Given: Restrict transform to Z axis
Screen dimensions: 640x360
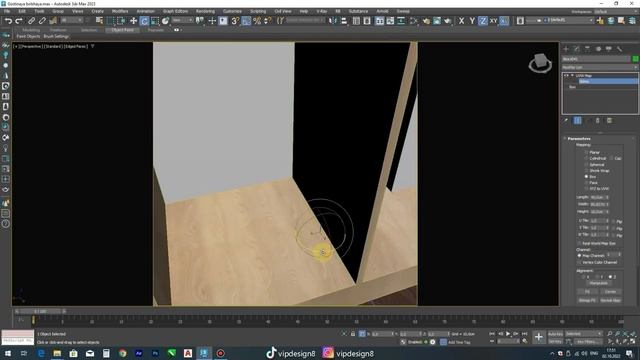Looking at the screenshot, I should [x=482, y=21].
